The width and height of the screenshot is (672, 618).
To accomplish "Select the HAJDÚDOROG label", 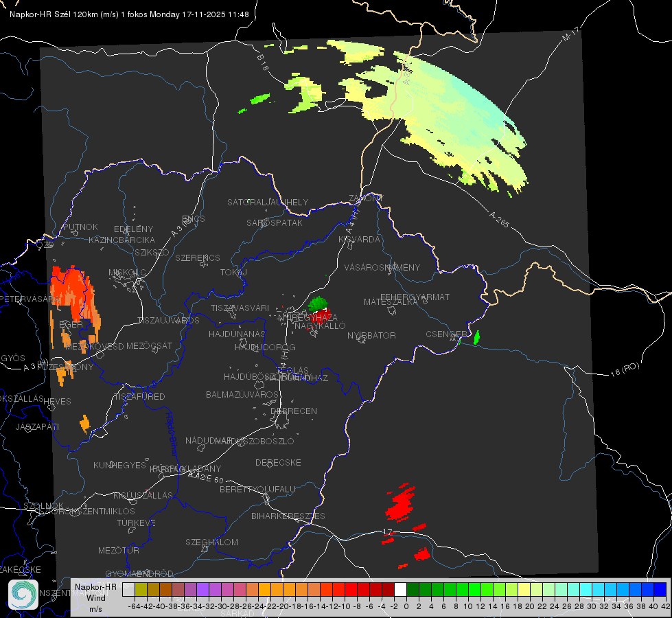I will coord(265,347).
